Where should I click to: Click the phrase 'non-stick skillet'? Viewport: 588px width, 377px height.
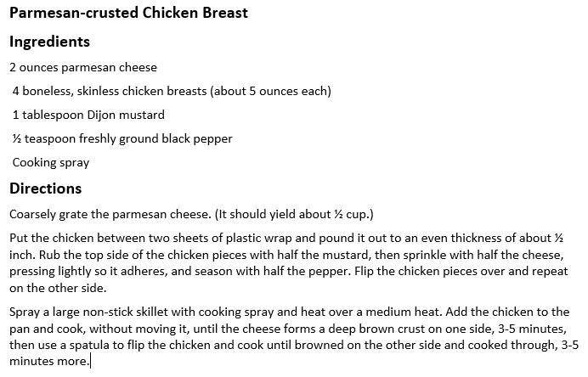(x=126, y=312)
